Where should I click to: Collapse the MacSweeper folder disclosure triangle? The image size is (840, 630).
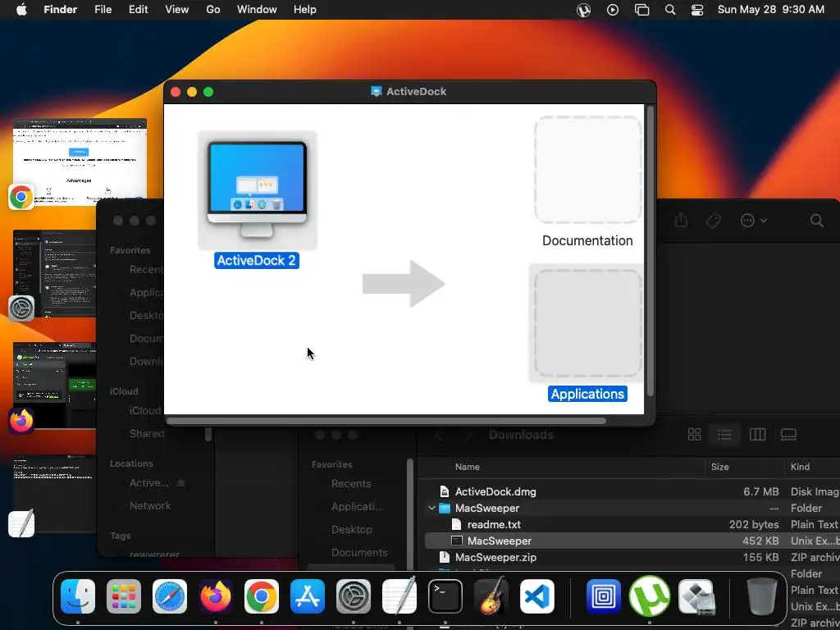[x=431, y=508]
